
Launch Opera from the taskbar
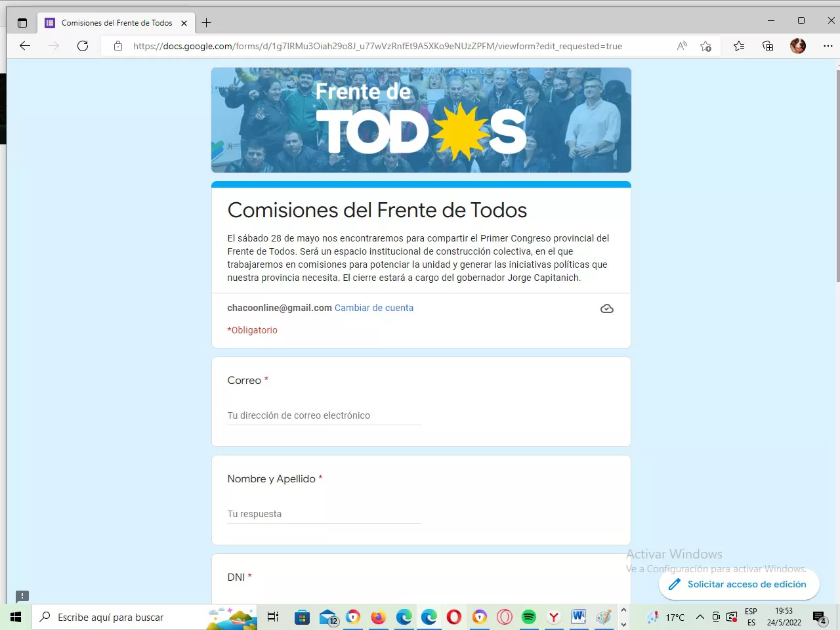(454, 617)
